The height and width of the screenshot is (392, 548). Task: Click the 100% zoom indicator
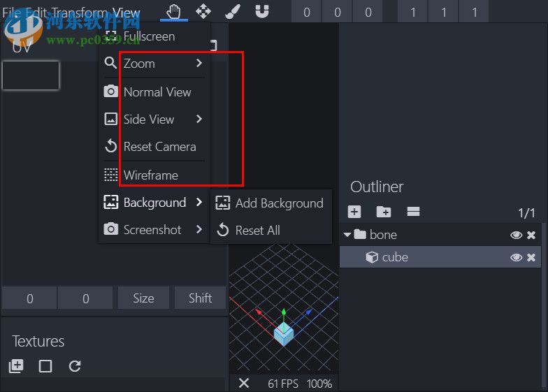click(319, 384)
